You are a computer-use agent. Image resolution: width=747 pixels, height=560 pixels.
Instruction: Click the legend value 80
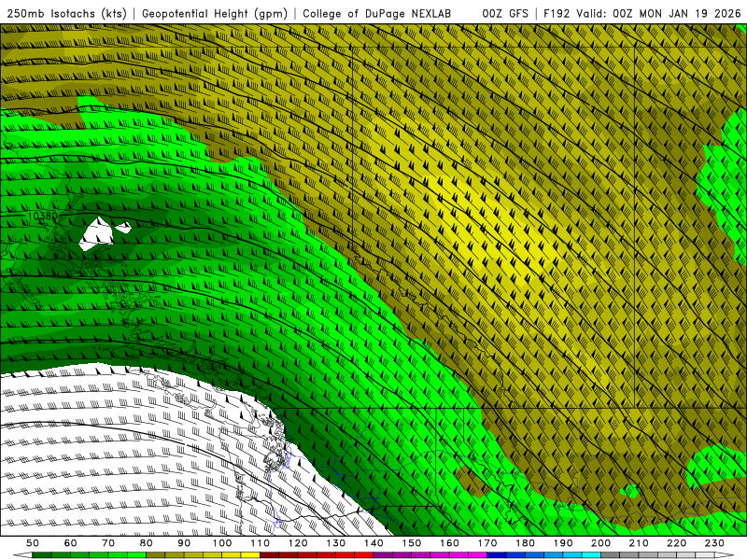147,543
